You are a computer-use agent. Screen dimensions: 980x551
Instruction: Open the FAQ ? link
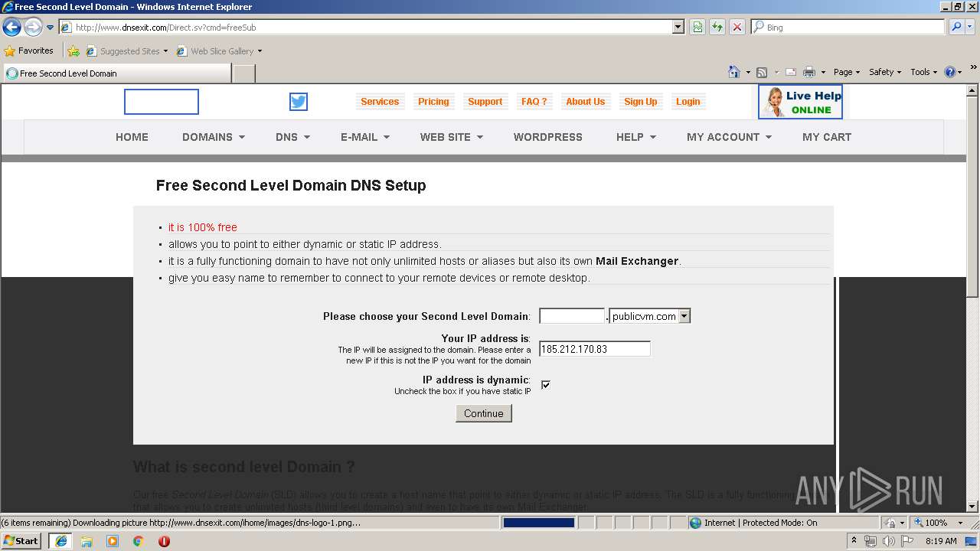(534, 102)
